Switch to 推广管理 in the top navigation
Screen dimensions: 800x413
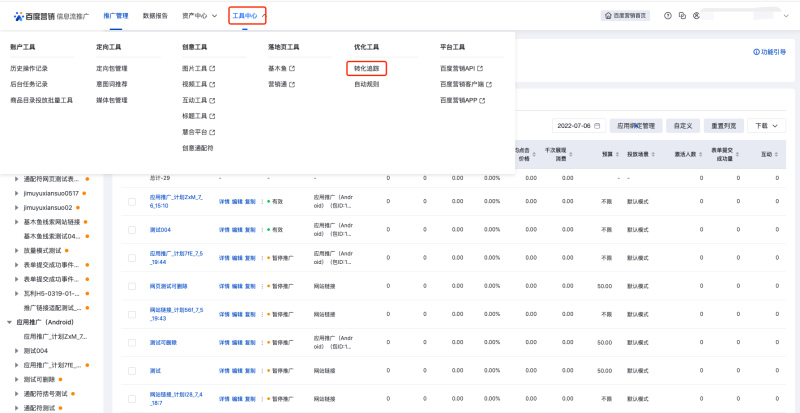(116, 16)
